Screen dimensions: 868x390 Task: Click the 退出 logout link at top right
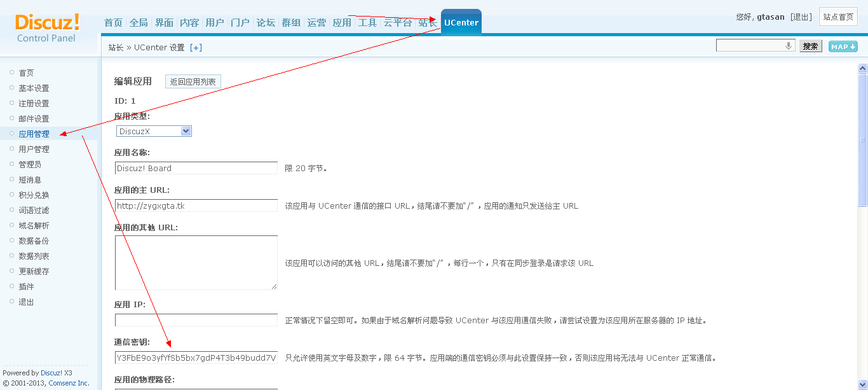point(801,17)
